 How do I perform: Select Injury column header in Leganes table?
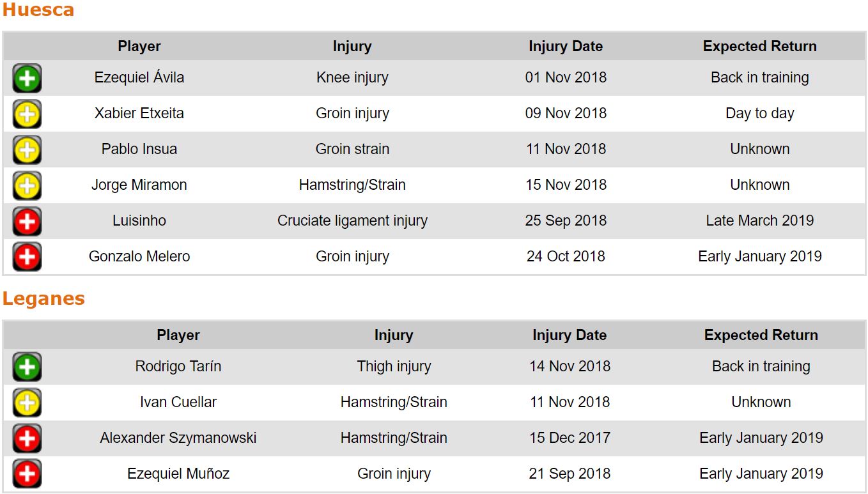394,336
